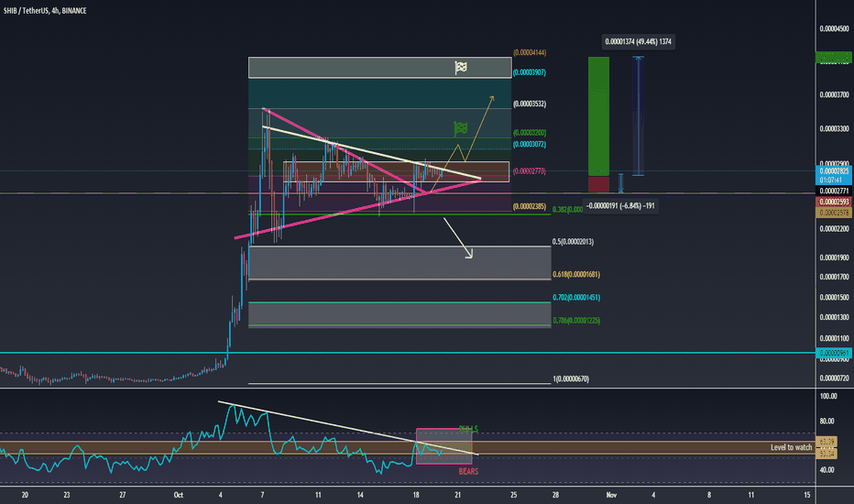The height and width of the screenshot is (504, 854).
Task: Click the 18 date on the time axis
Action: pos(416,495)
